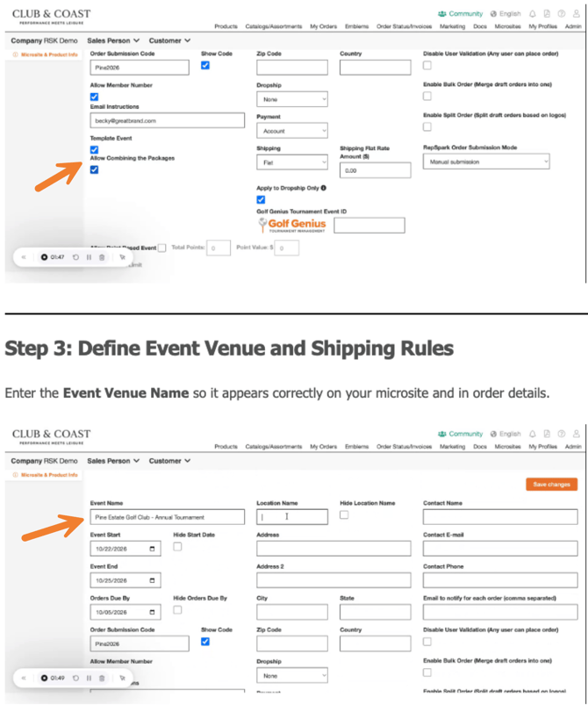Screen dimensions: 588x719
Task: Open the help question mark icon in top header
Action: click(561, 14)
